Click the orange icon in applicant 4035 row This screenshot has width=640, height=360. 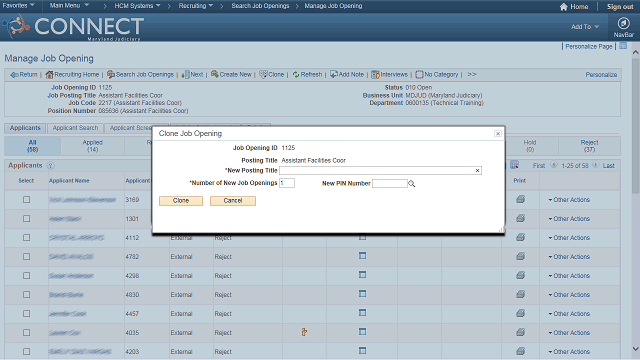(x=304, y=332)
